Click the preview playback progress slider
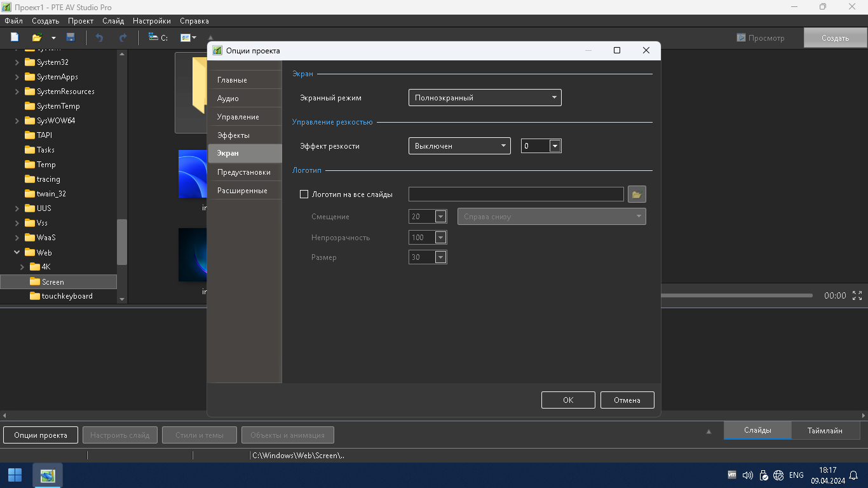 click(736, 295)
